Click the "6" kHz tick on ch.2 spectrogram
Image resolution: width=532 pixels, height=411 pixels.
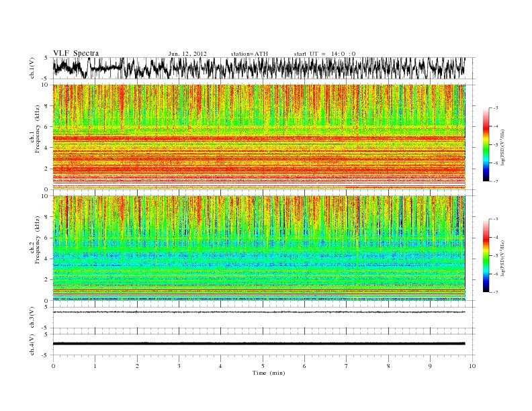pyautogui.click(x=46, y=238)
